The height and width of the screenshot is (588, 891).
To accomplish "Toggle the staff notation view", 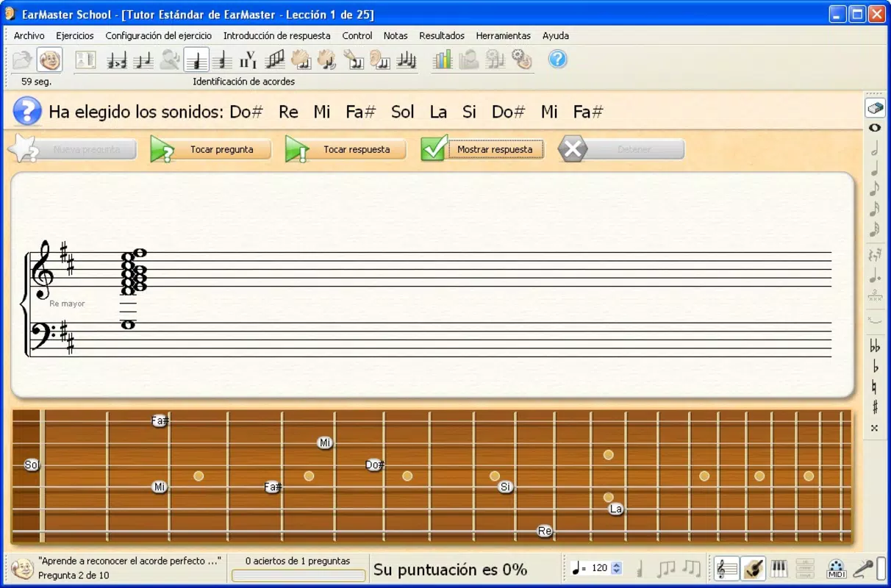I will 726,568.
